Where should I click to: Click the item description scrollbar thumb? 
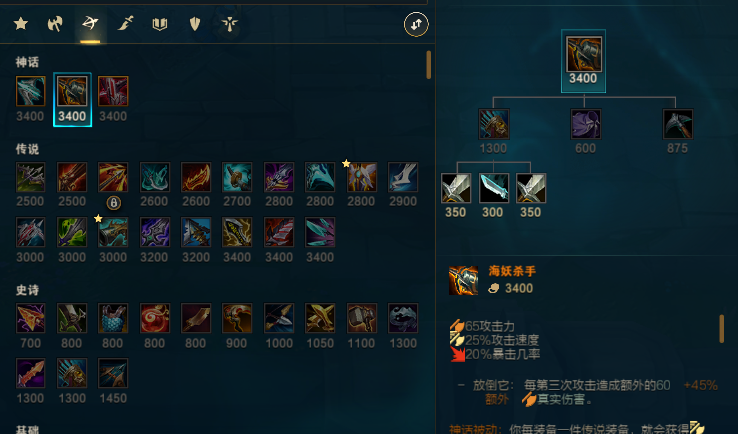click(x=722, y=329)
